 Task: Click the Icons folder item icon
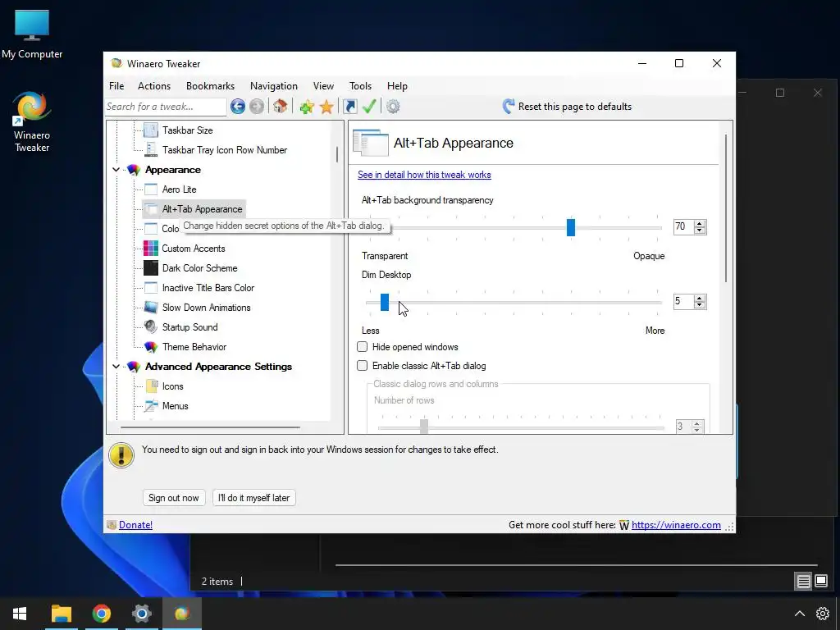tap(152, 386)
